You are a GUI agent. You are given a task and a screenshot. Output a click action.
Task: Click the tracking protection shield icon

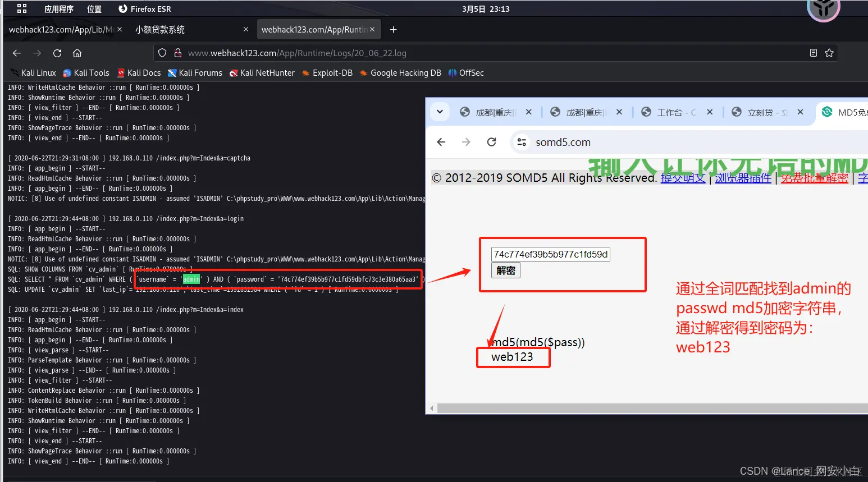point(162,53)
